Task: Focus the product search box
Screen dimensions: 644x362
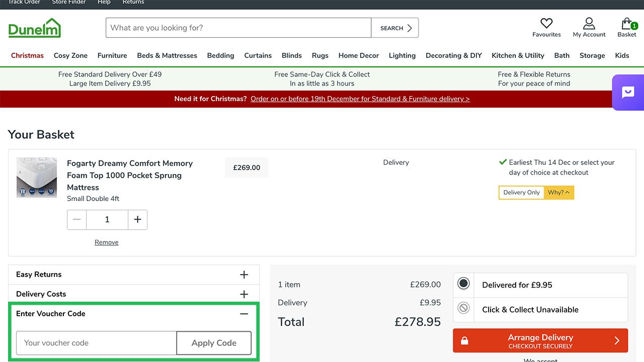Action: (x=238, y=28)
